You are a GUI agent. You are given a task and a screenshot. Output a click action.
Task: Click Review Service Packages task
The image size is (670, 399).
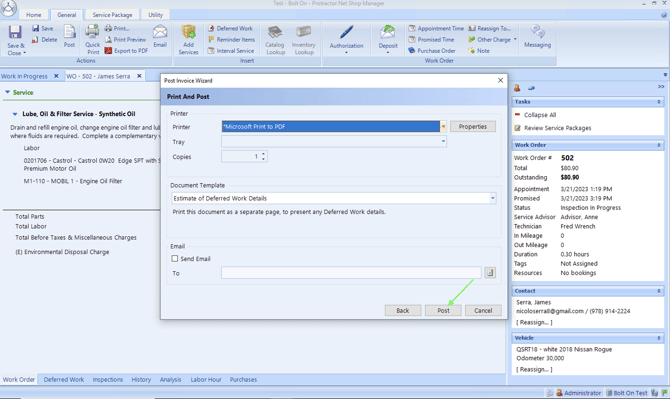(x=557, y=128)
